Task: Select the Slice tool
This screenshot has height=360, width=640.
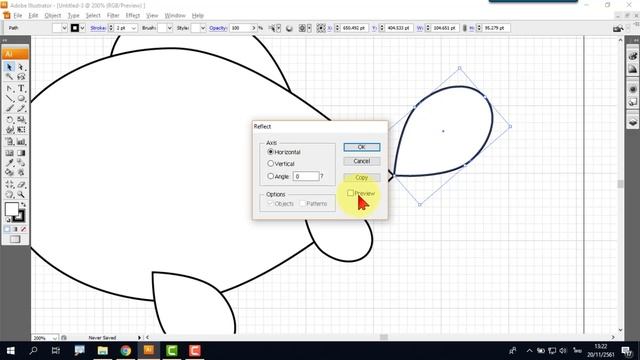Action: point(9,184)
